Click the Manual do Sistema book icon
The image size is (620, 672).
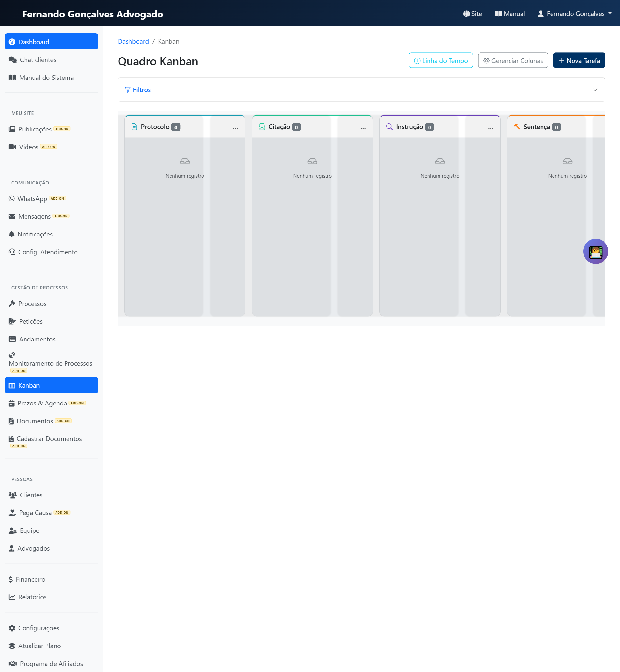pyautogui.click(x=12, y=77)
